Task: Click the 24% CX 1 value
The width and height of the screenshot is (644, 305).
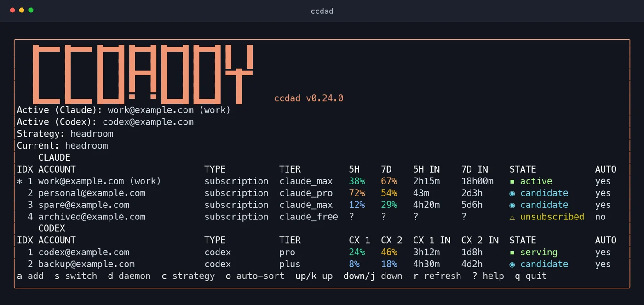Action: (x=357, y=253)
